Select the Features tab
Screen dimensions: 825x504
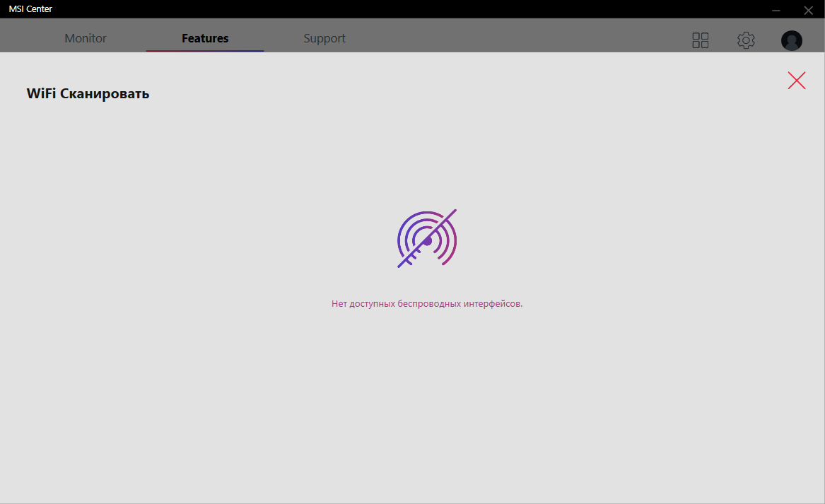[x=205, y=38]
